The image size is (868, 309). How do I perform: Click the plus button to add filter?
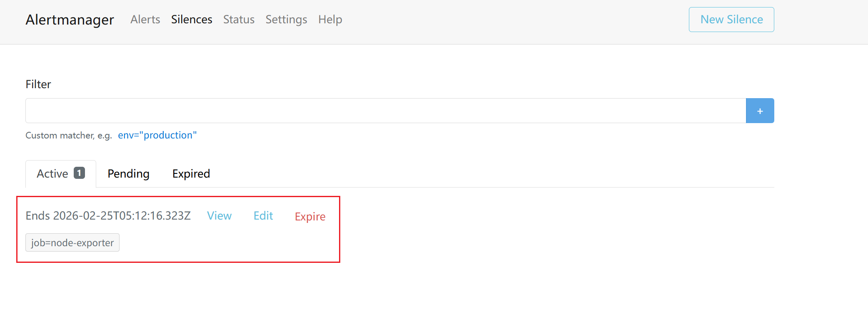point(760,111)
